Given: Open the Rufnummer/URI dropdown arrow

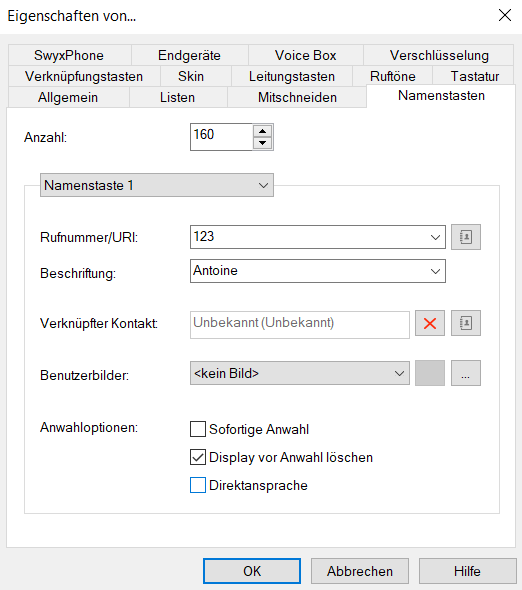Looking at the screenshot, I should [435, 237].
